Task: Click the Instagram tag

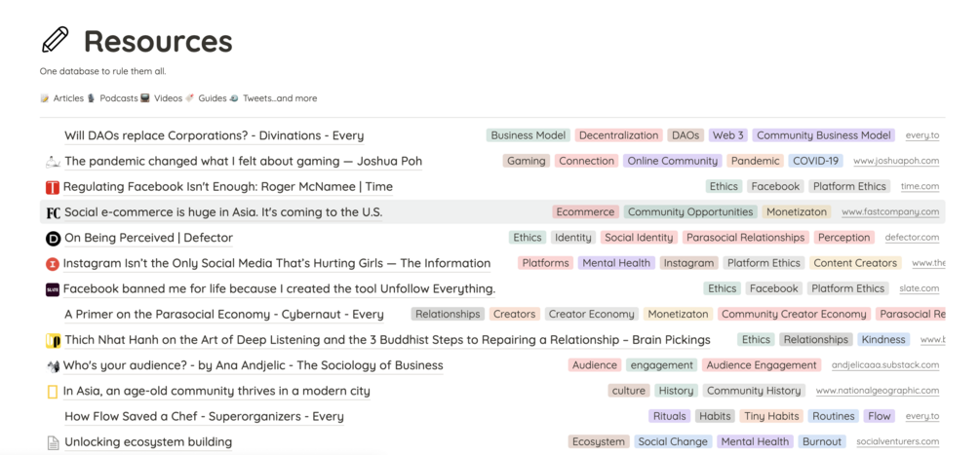Action: point(688,263)
